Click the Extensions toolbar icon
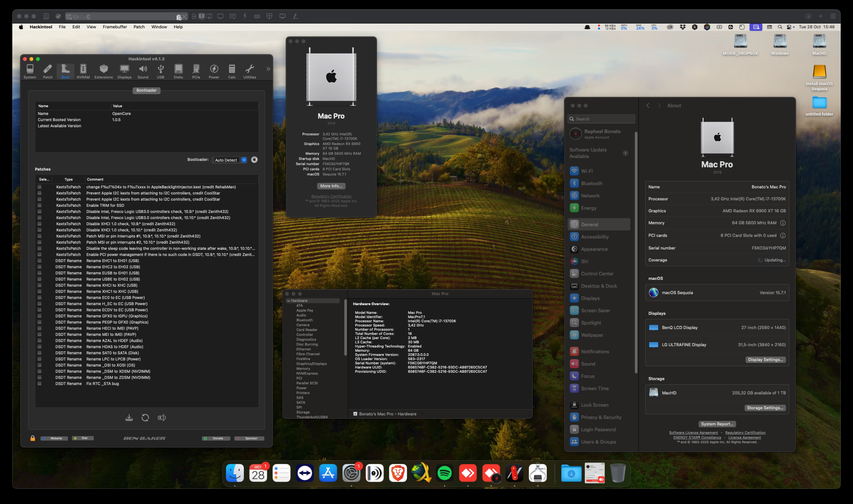 click(104, 71)
